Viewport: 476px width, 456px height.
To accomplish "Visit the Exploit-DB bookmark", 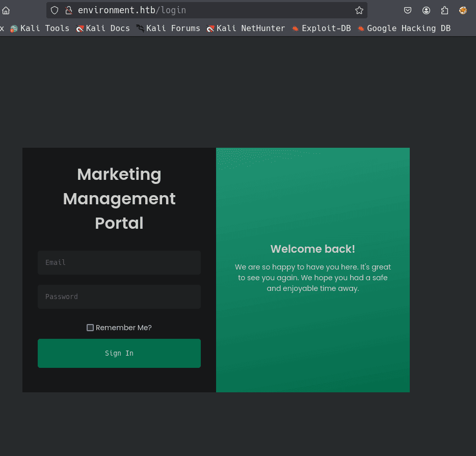I will coord(321,28).
